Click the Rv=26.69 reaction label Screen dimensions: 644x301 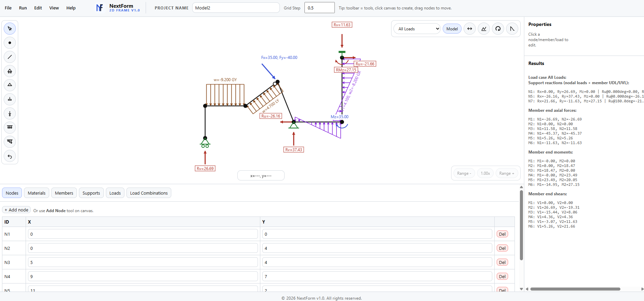205,169
